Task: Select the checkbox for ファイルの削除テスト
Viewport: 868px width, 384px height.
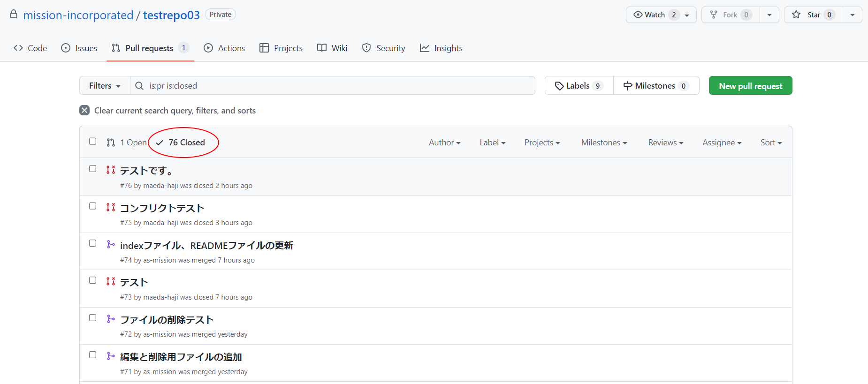Action: [x=93, y=318]
